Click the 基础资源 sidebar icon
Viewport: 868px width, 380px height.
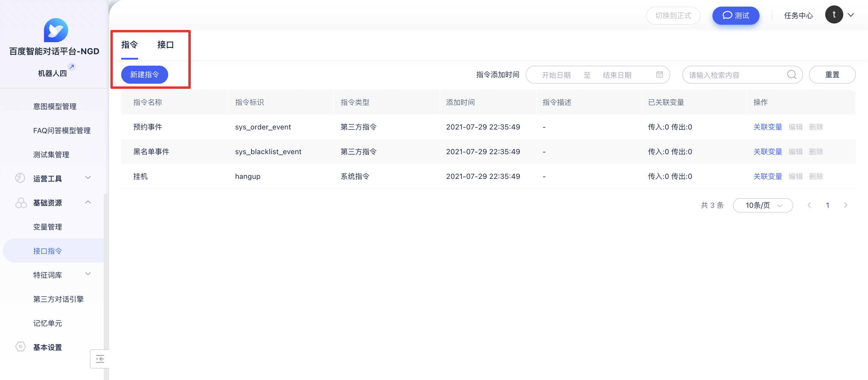coord(21,202)
